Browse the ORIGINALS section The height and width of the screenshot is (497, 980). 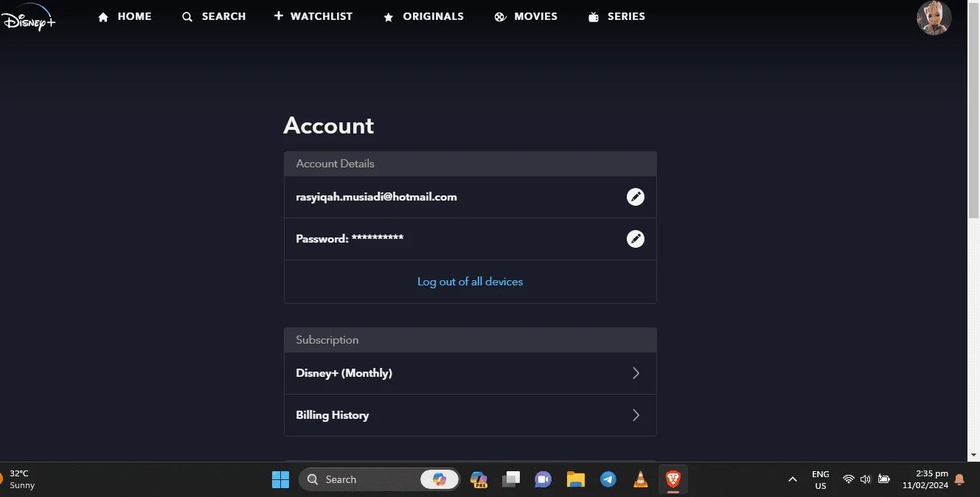[x=423, y=16]
